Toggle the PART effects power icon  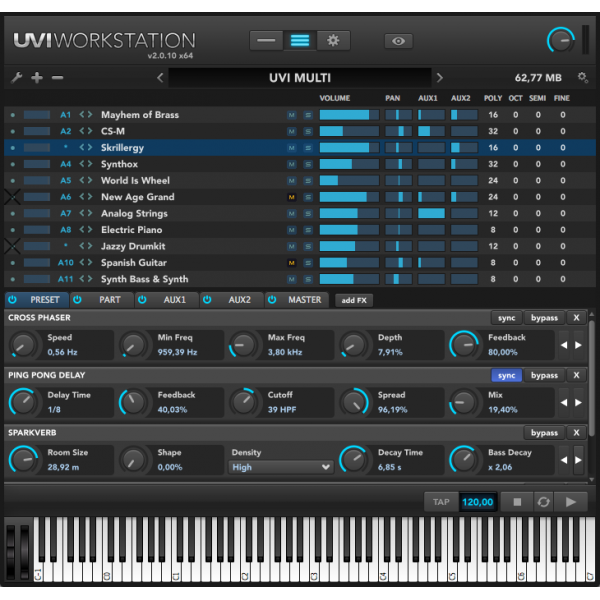pyautogui.click(x=77, y=300)
